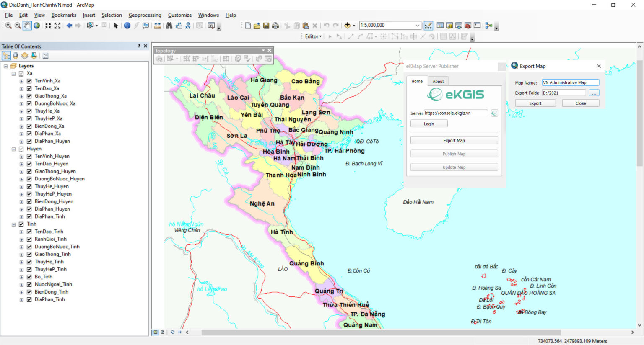Click the Find binoculars icon
Viewport: 644px width, 345px height.
pos(169,26)
